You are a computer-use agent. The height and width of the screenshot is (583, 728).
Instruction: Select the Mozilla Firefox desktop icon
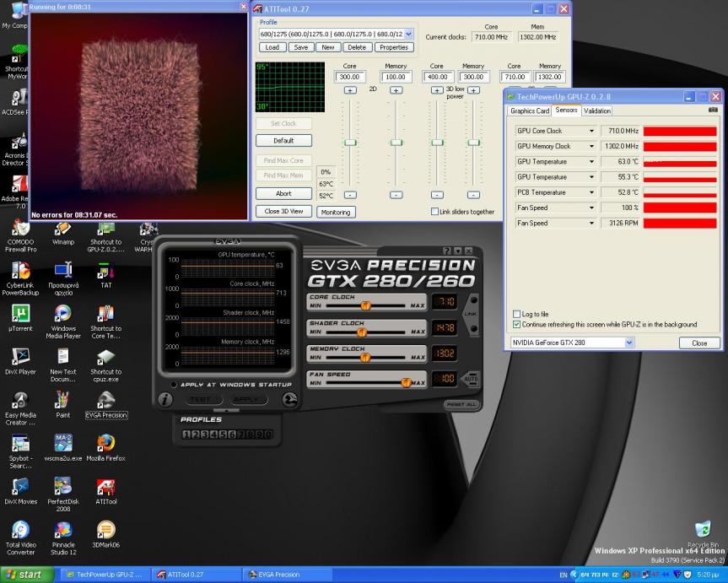point(105,448)
